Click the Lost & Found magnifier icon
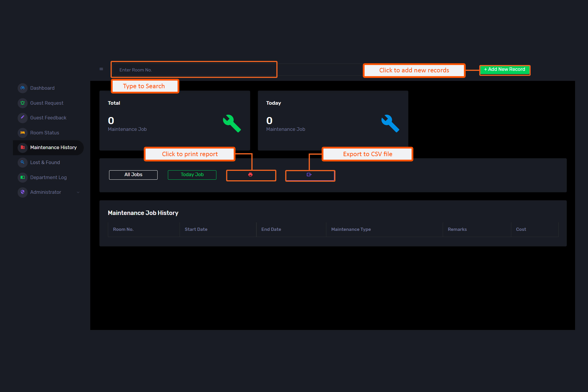The width and height of the screenshot is (588, 392). 23,162
